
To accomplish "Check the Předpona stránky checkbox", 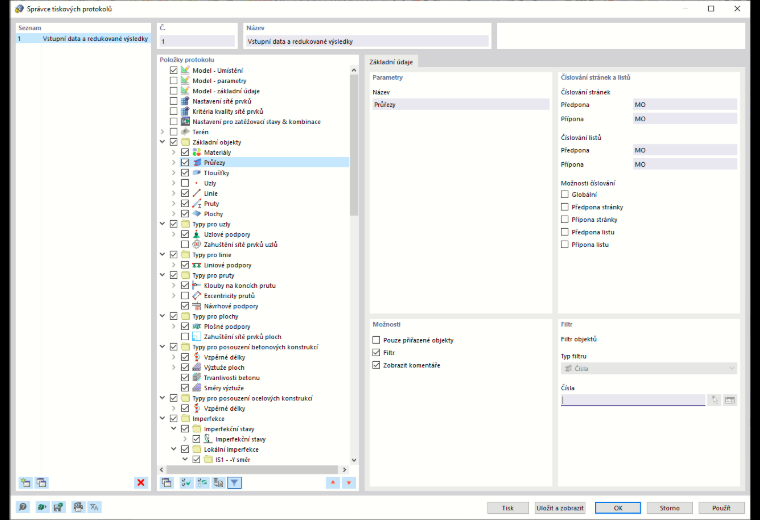I will click(565, 207).
